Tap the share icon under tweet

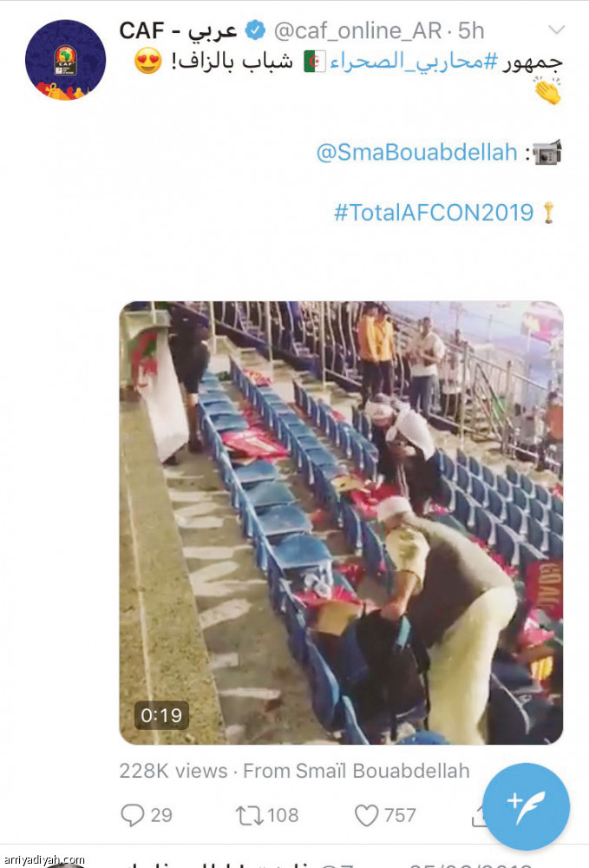pyautogui.click(x=478, y=817)
